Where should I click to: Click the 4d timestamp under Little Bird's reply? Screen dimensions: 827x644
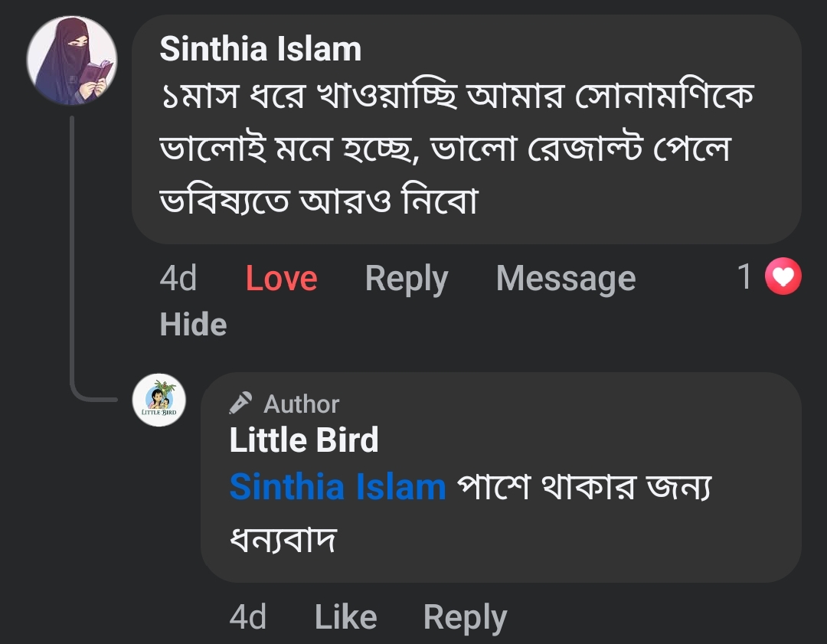tap(248, 617)
